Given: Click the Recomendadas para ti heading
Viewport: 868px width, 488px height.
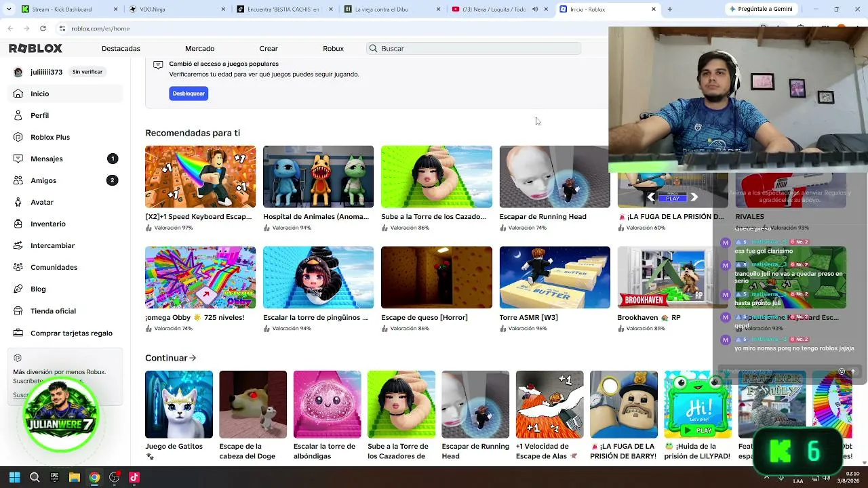Looking at the screenshot, I should coord(193,133).
